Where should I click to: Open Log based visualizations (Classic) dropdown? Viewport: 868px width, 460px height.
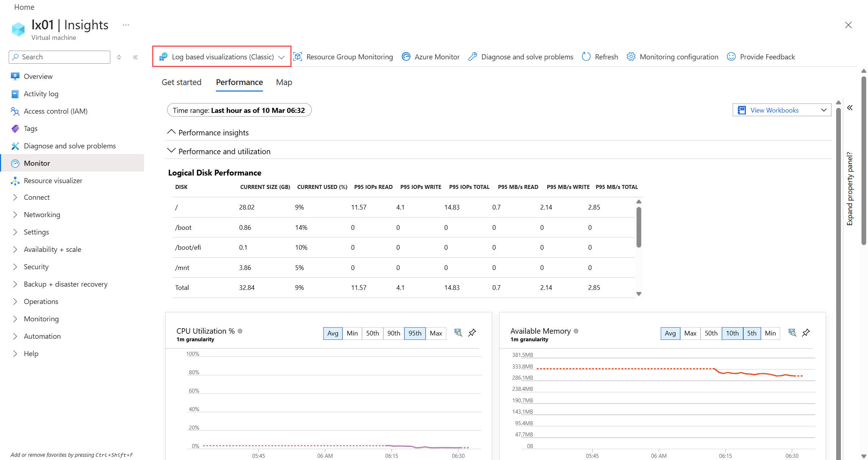[x=222, y=57]
